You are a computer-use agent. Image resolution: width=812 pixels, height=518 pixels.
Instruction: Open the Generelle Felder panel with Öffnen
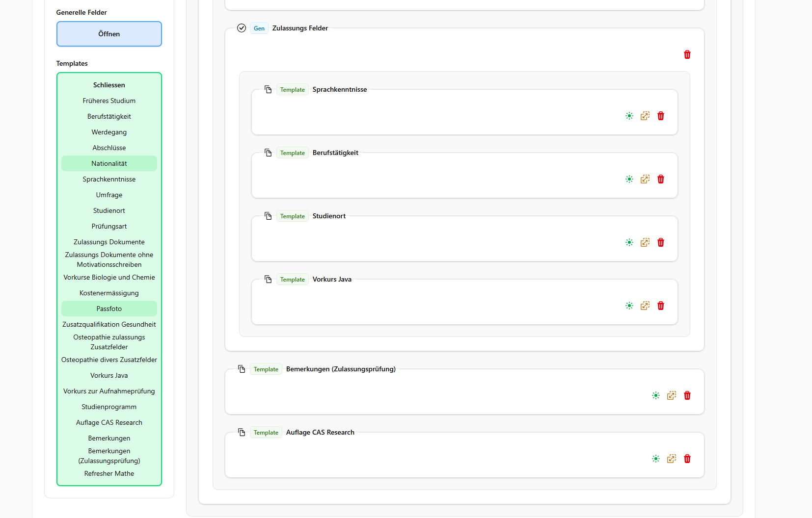[x=109, y=34]
